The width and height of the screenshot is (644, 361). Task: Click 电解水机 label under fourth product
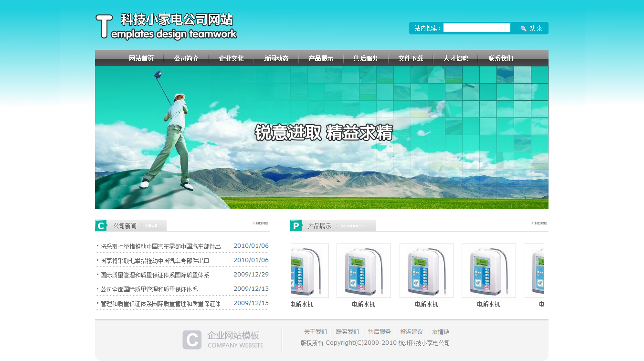(x=488, y=304)
